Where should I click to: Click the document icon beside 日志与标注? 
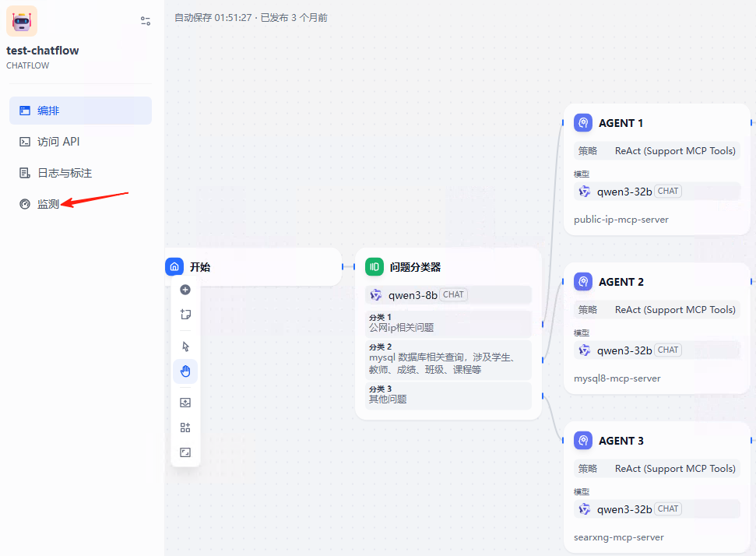[x=25, y=173]
